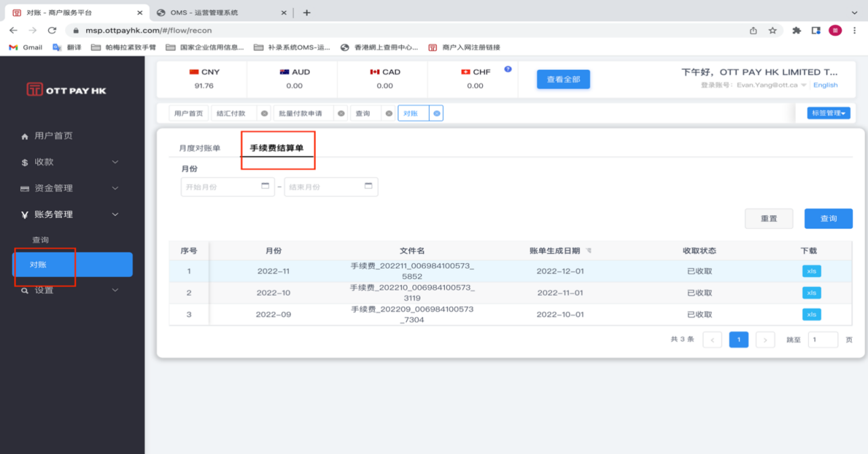Image resolution: width=868 pixels, height=454 pixels.
Task: Download xls for 2022-10
Action: pyautogui.click(x=811, y=293)
